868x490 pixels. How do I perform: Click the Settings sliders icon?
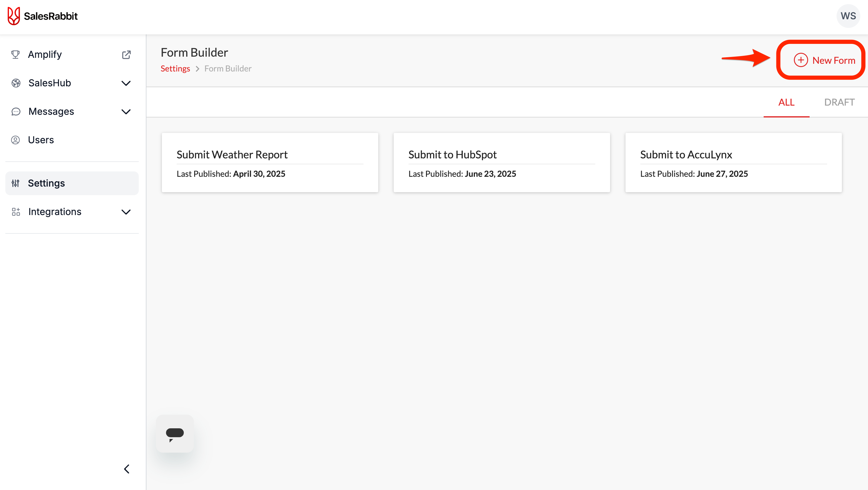coord(15,183)
